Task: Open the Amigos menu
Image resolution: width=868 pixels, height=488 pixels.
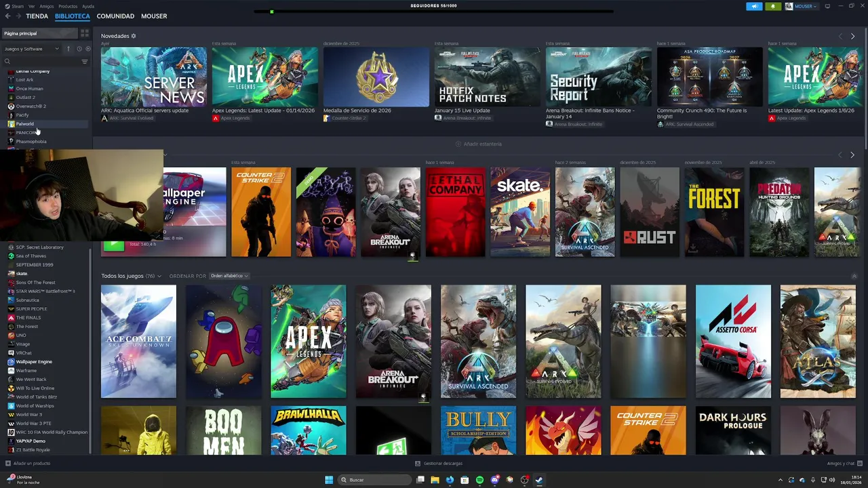Action: click(46, 6)
